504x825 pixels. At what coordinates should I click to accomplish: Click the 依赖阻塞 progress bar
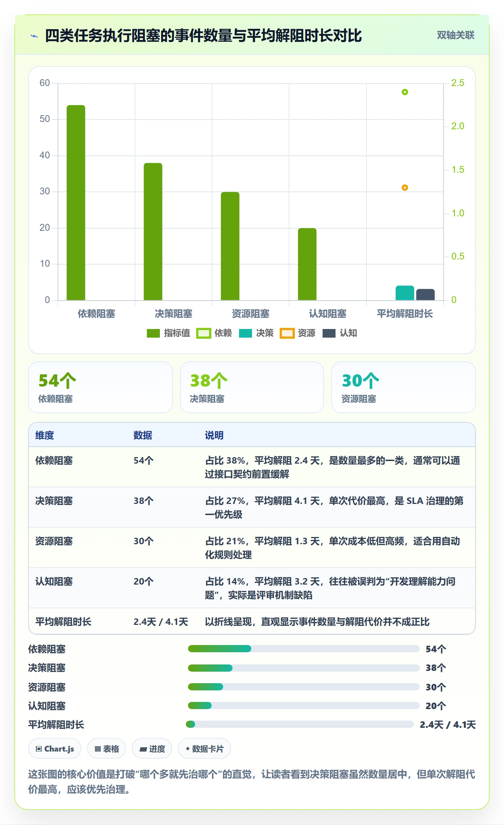(x=303, y=649)
